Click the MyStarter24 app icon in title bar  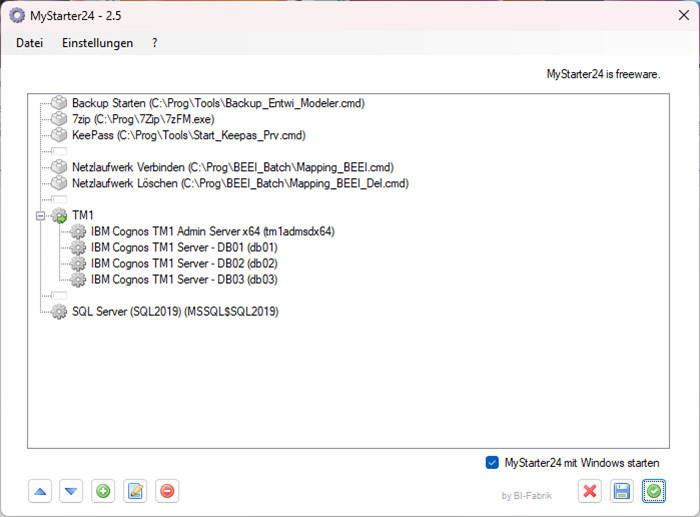tap(17, 16)
